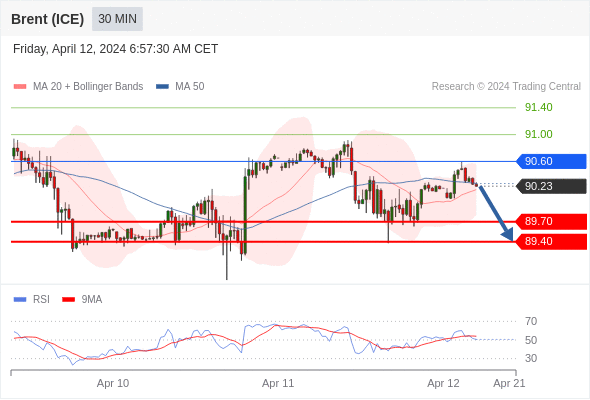The width and height of the screenshot is (590, 400).
Task: Click the 30 MIN timeframe button
Action: 117,19
